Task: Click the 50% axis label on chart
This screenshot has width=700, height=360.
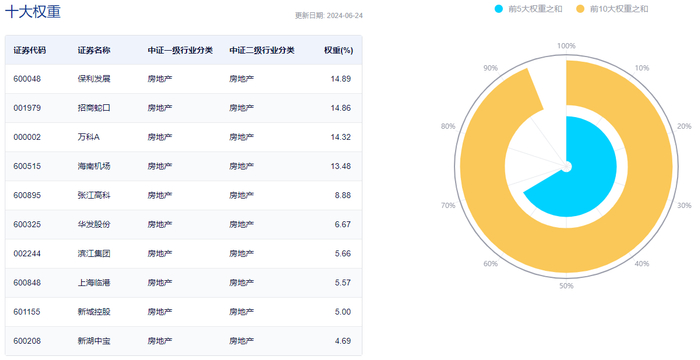Action: click(x=566, y=286)
